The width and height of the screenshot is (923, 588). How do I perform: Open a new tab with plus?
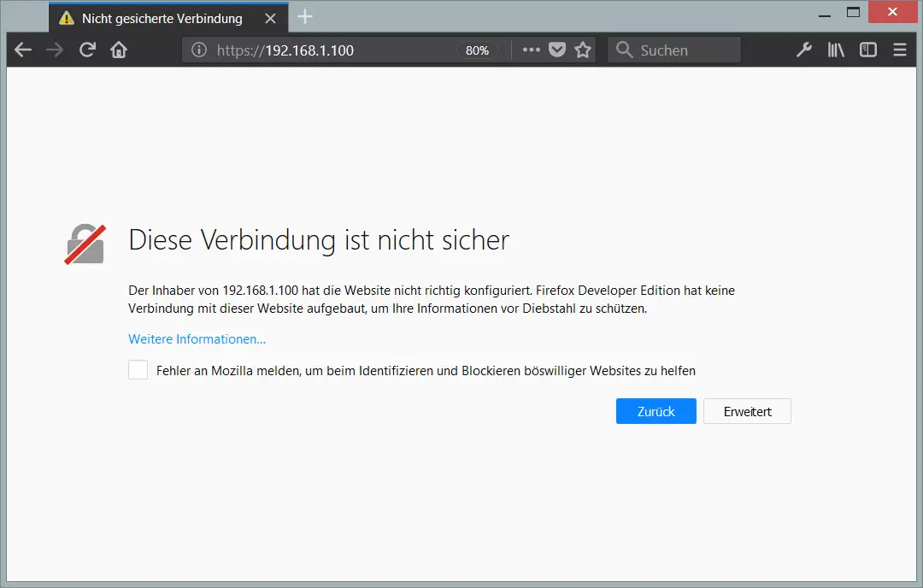tap(305, 17)
